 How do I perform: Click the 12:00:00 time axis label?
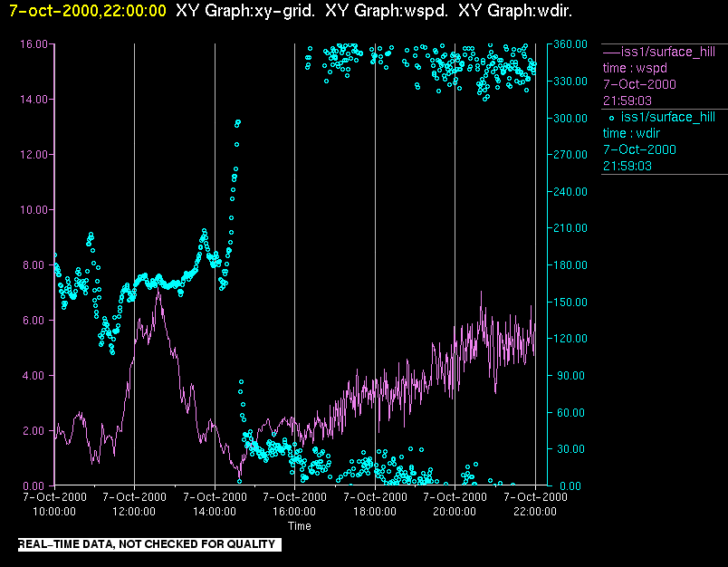tap(134, 511)
